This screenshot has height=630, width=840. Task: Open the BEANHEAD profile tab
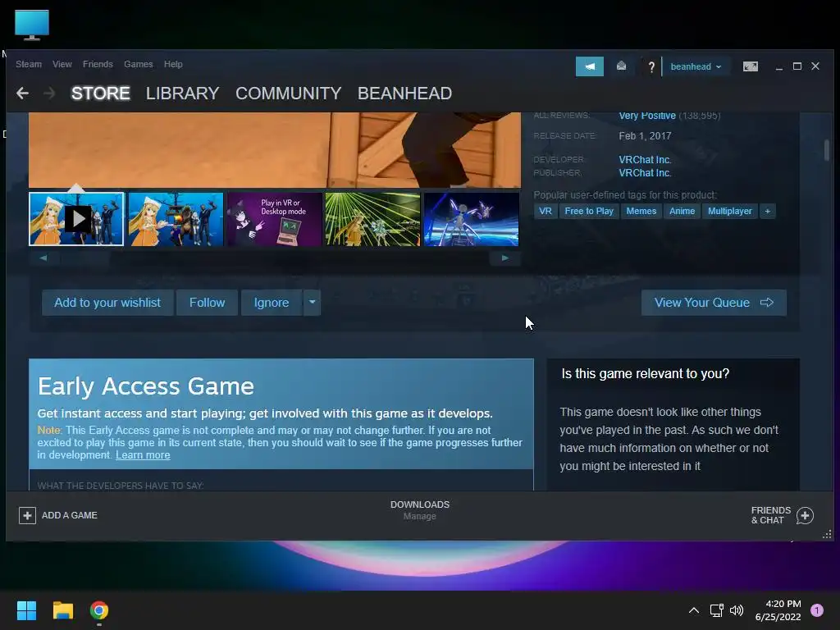(x=404, y=94)
